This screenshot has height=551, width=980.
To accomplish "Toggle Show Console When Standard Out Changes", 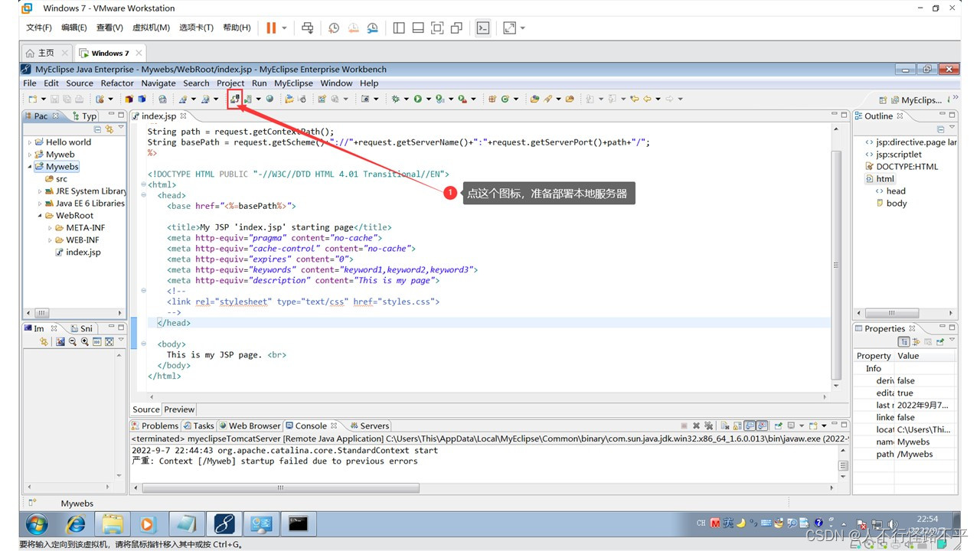I will 750,425.
